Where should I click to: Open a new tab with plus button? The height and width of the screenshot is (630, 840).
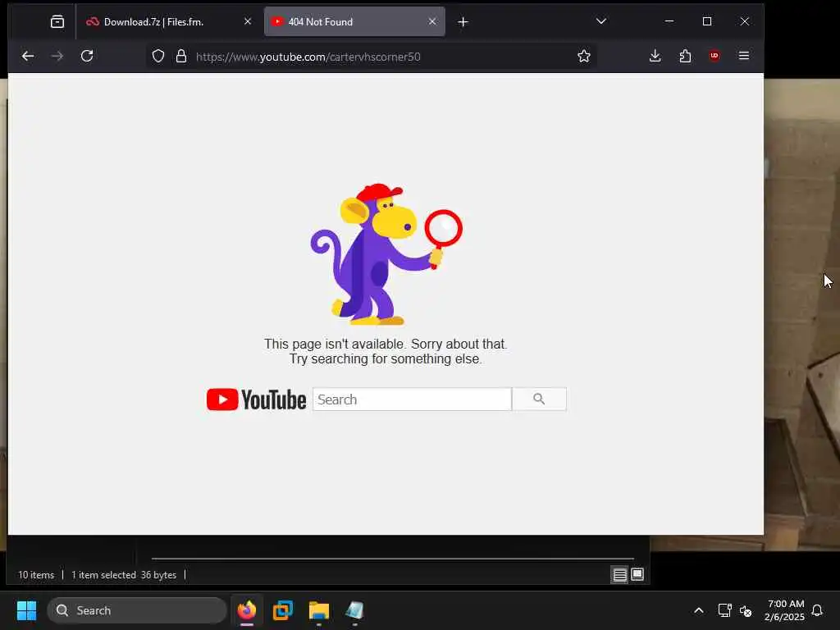coord(463,22)
